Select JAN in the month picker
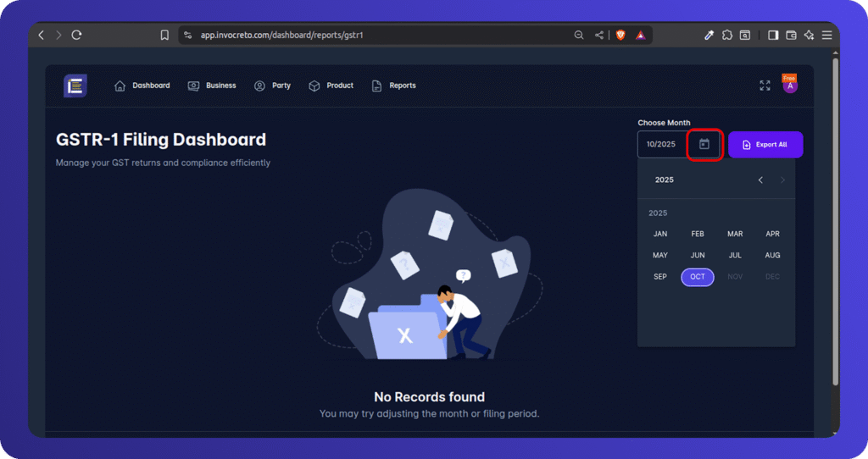The image size is (868, 459). 659,234
